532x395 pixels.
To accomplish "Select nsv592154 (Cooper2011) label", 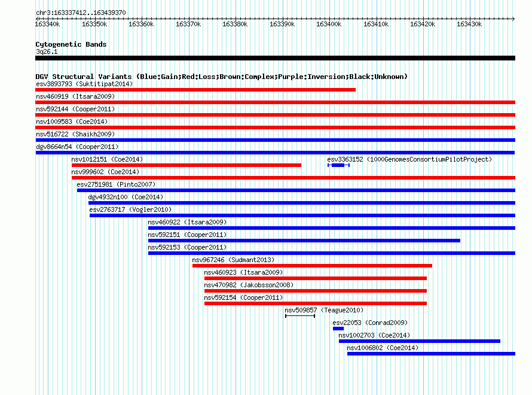I will coord(243,297).
